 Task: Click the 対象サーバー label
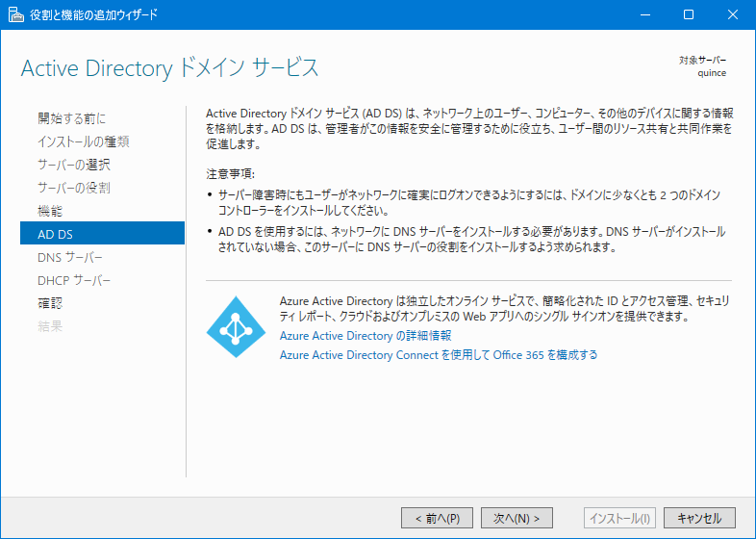702,60
